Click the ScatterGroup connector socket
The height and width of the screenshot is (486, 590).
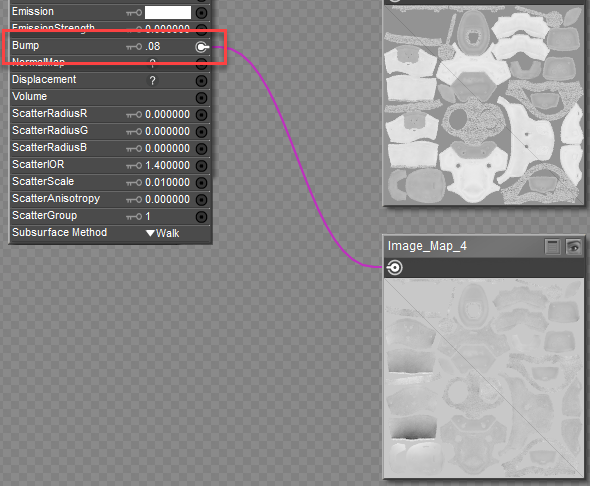coord(202,217)
